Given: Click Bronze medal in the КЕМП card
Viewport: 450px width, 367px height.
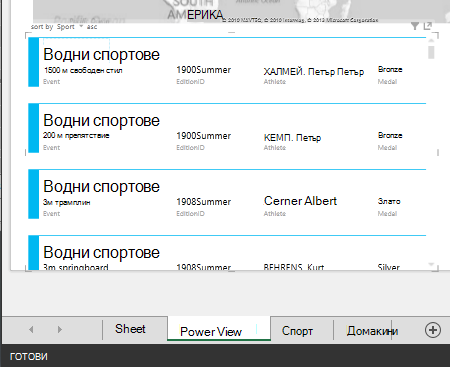Looking at the screenshot, I should click(x=390, y=135).
